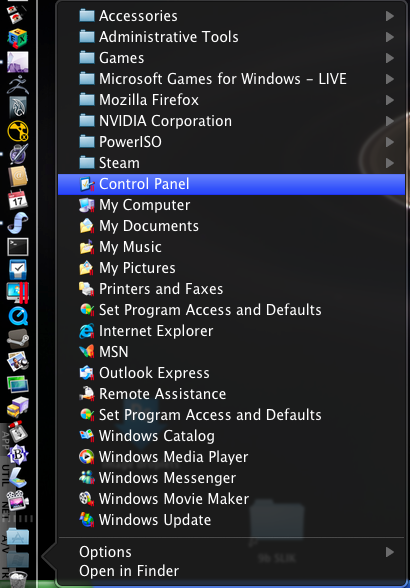Screen dimensions: 410x588
Task: Open BBEdit from the dock
Action: point(18,454)
